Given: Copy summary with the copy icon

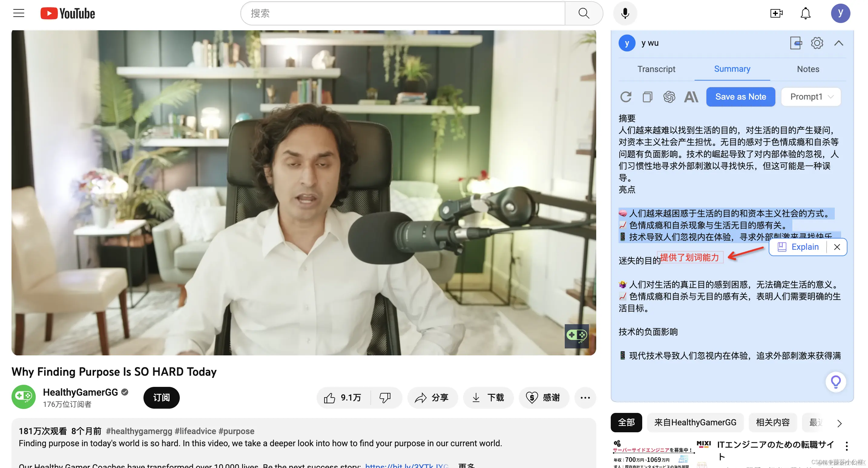Looking at the screenshot, I should click(647, 97).
